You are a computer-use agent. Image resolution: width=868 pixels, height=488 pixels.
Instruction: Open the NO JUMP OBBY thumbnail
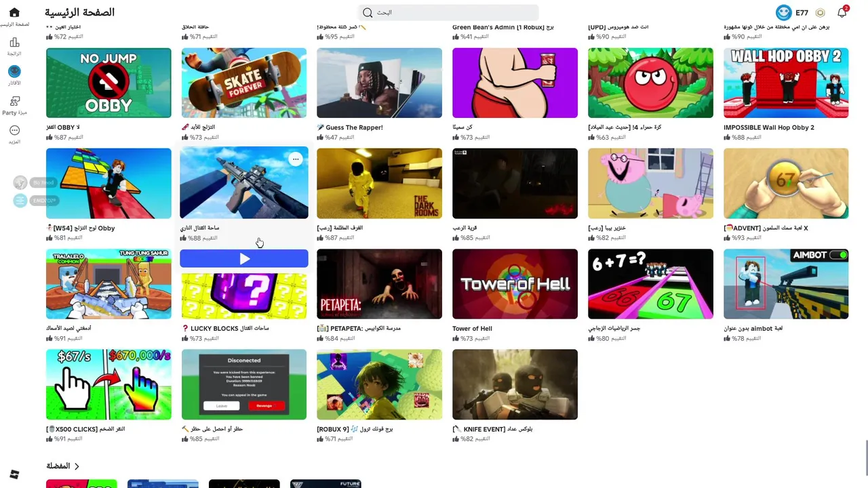pyautogui.click(x=108, y=83)
